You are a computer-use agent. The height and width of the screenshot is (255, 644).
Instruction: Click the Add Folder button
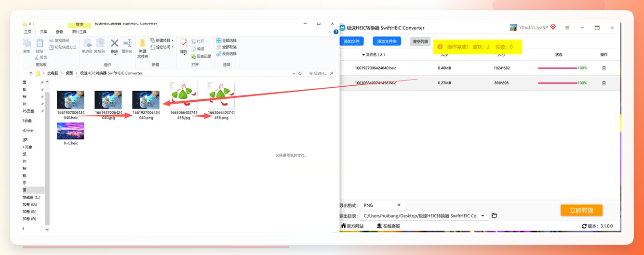[387, 41]
